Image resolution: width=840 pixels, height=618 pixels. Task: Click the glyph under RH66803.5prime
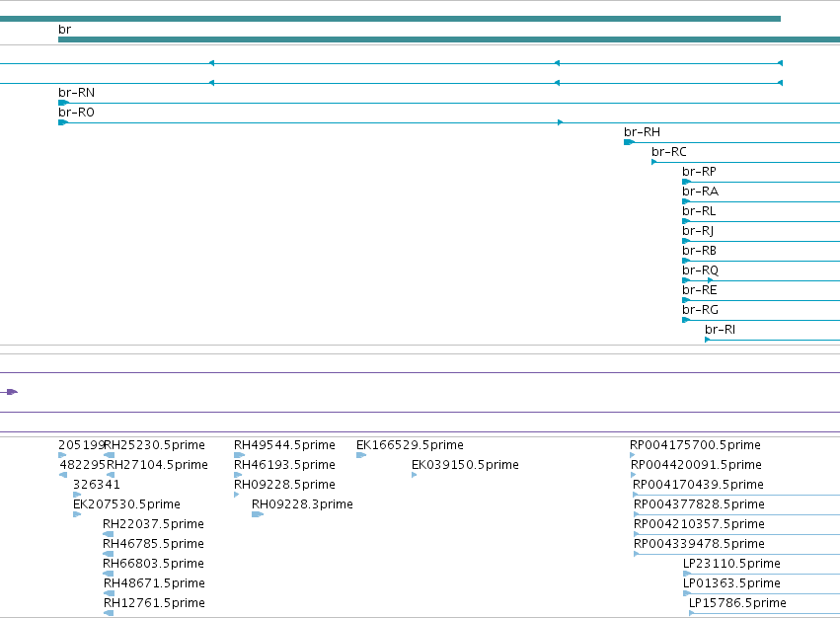click(109, 574)
